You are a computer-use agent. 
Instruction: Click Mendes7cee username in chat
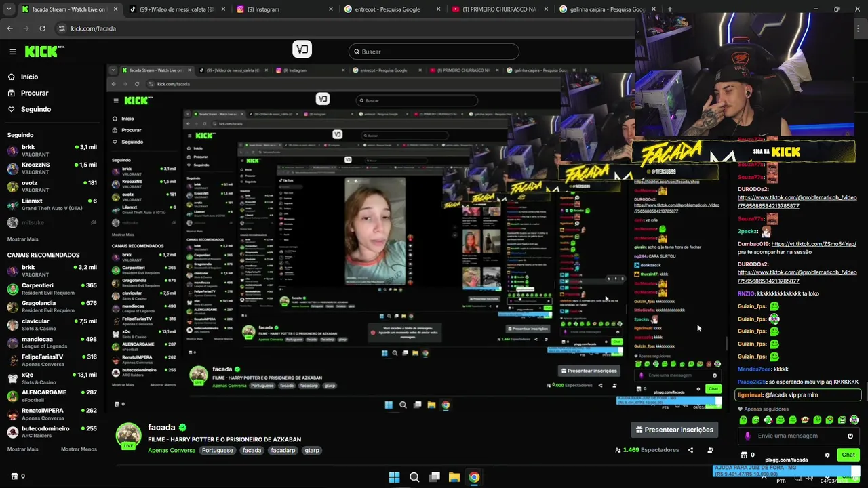(754, 369)
